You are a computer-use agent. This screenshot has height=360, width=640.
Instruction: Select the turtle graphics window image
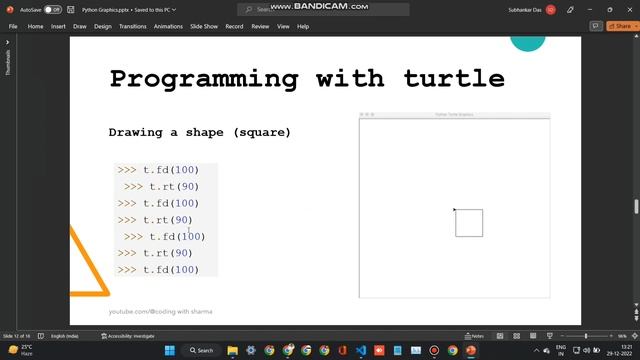[x=454, y=205]
